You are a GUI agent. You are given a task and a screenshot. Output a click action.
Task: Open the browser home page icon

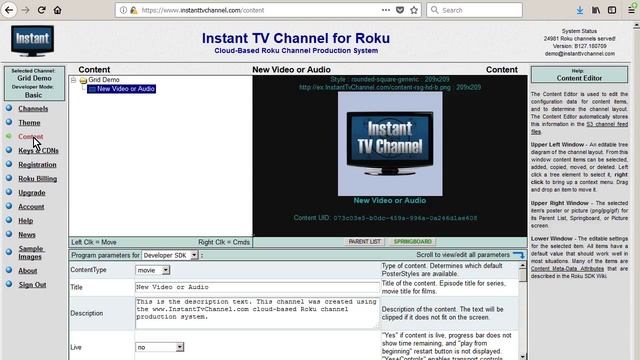point(58,10)
